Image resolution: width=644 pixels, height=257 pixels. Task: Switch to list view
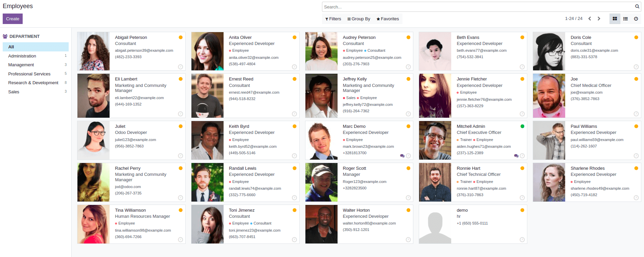coord(625,19)
